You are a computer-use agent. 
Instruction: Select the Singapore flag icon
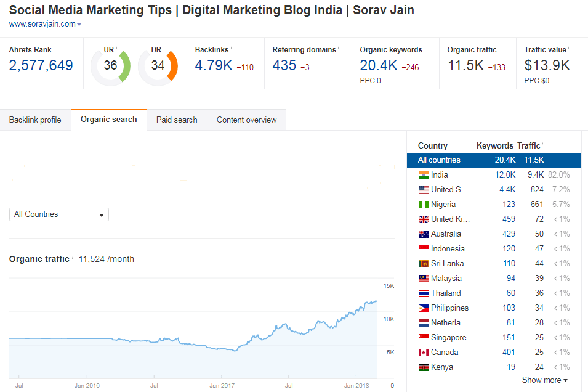(423, 337)
